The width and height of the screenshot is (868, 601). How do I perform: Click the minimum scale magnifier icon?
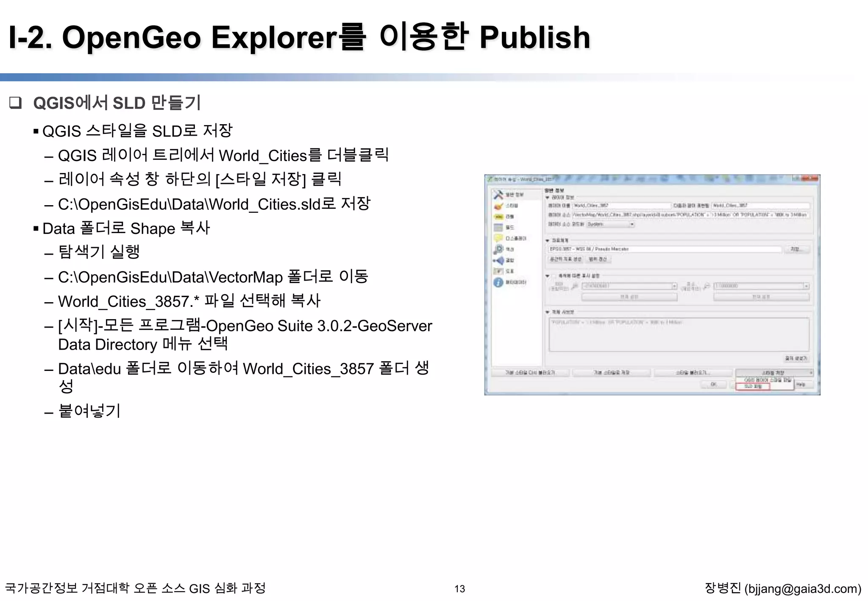click(x=706, y=287)
